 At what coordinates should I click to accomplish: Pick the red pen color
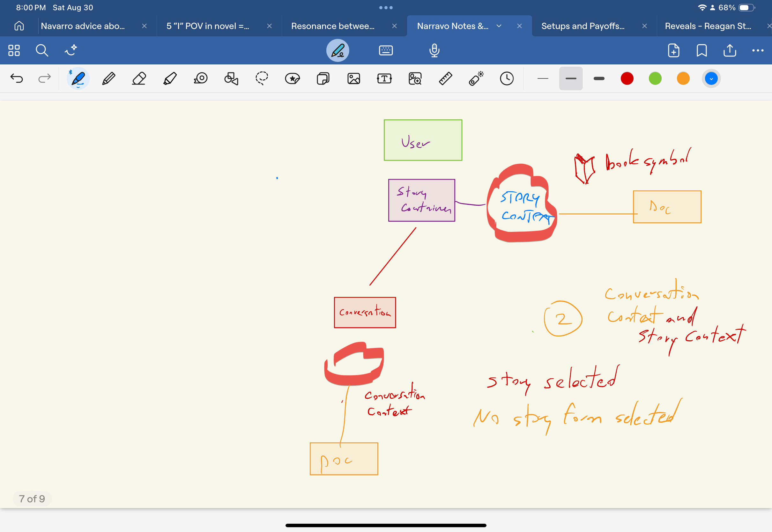(x=627, y=79)
